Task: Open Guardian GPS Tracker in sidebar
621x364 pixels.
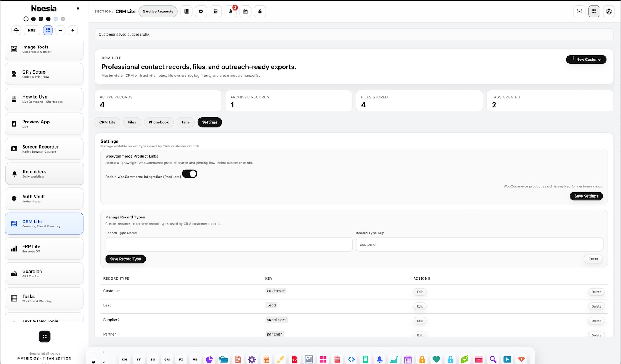Action: pyautogui.click(x=44, y=273)
